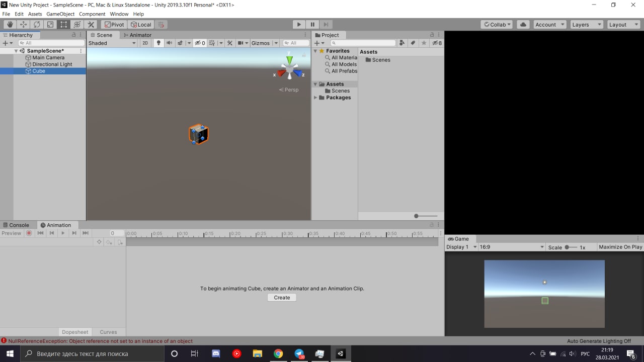Screen dimensions: 644x362
Task: Open the File menu
Action: tap(6, 14)
